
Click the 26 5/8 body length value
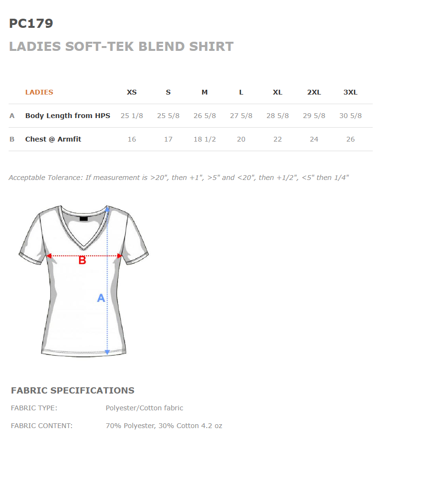click(204, 116)
